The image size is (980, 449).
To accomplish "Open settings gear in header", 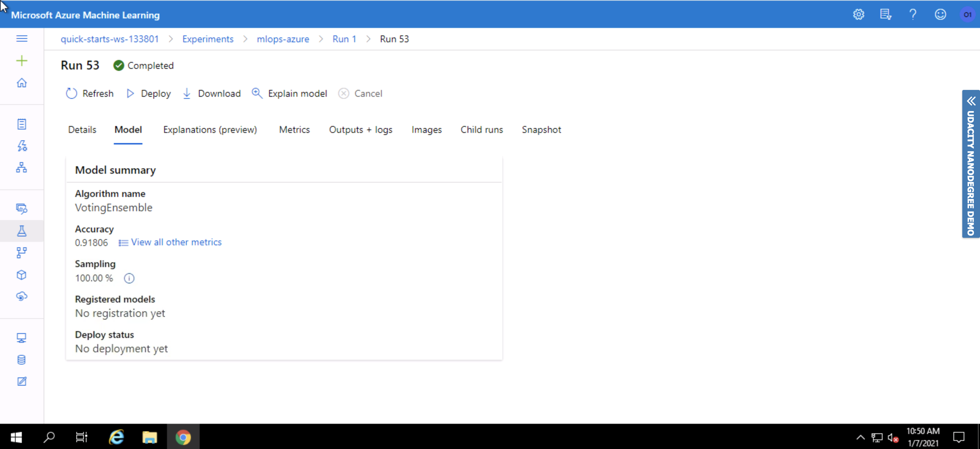I will click(858, 15).
